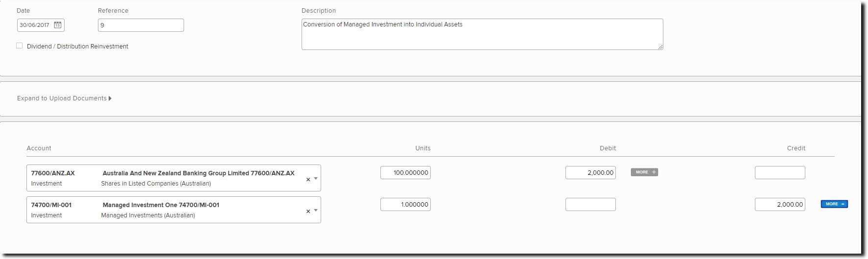
Task: Click the empty ANZ.AX credit field
Action: [780, 173]
